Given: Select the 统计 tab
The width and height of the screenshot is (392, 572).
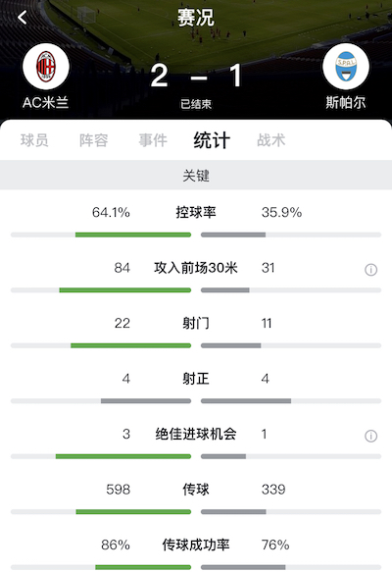Looking at the screenshot, I should 212,140.
